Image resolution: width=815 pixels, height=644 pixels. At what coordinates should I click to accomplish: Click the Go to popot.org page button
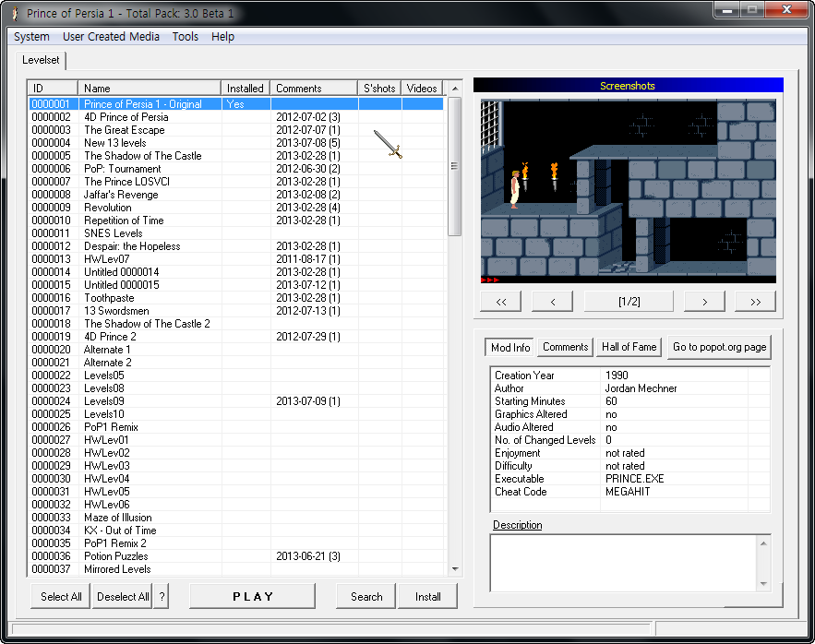point(719,347)
